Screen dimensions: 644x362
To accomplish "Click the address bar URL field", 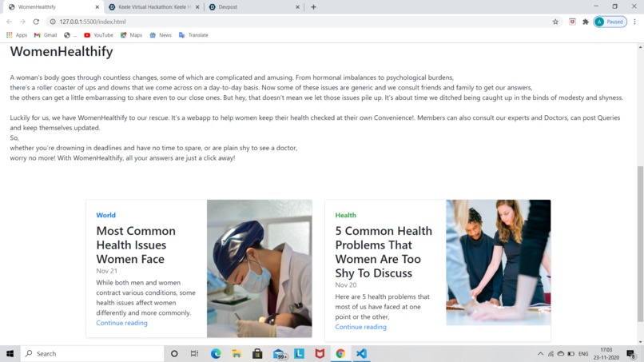I will pos(304,22).
